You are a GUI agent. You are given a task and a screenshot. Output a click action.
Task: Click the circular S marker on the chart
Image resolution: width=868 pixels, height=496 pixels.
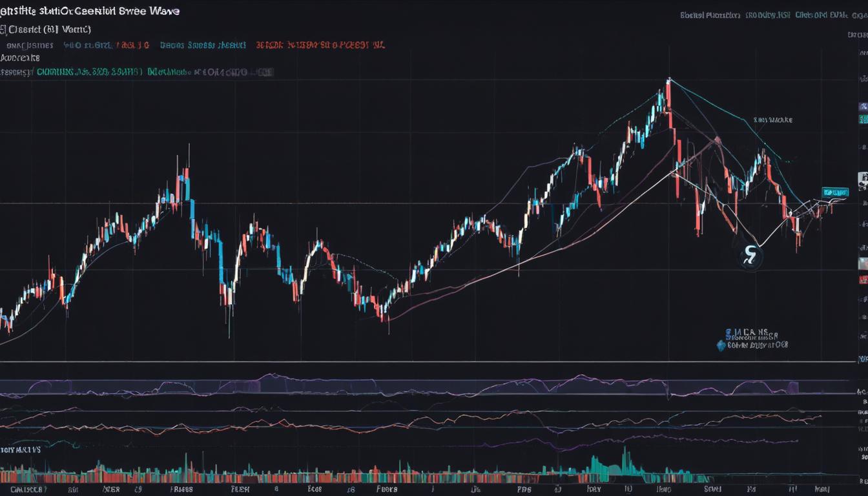tap(750, 256)
